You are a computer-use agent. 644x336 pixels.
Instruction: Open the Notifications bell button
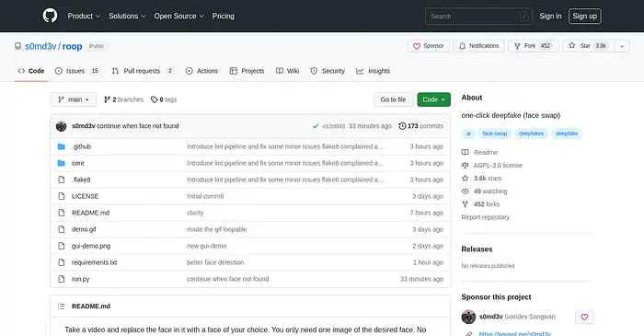(x=479, y=46)
